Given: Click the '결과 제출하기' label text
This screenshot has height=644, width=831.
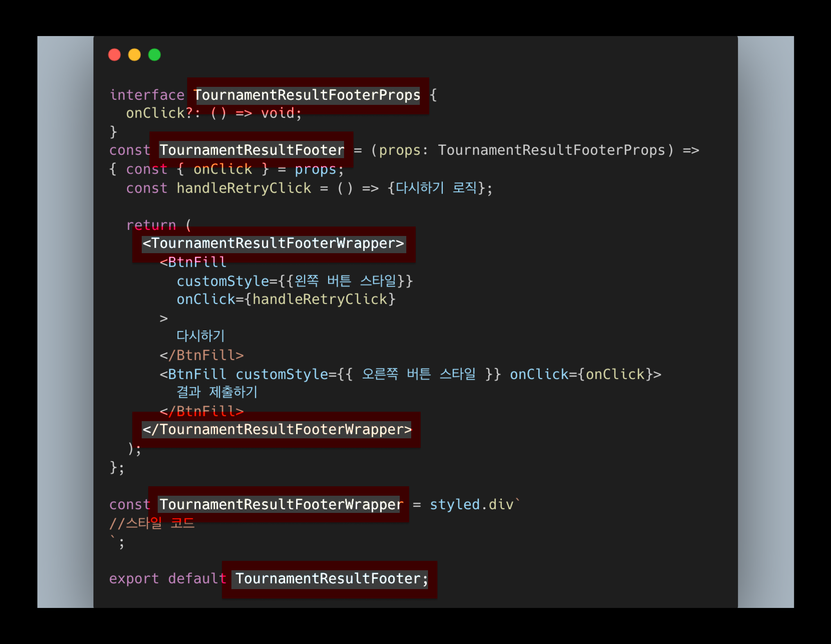Looking at the screenshot, I should coord(217,392).
